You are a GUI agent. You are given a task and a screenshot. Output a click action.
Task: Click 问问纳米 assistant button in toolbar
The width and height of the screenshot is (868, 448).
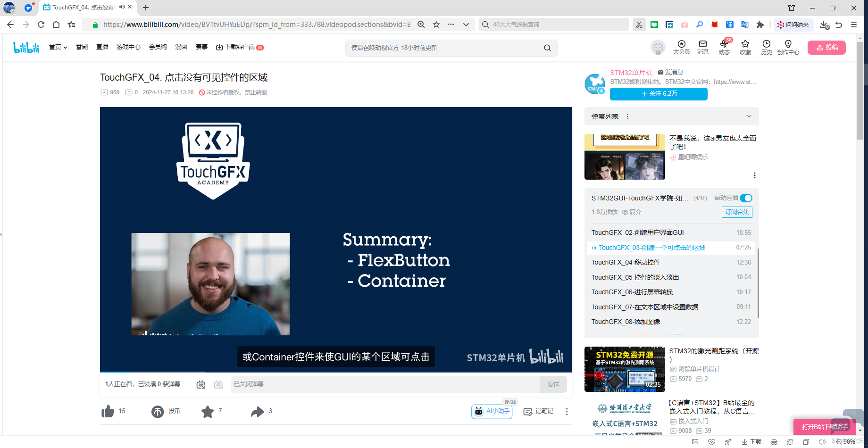pos(793,25)
